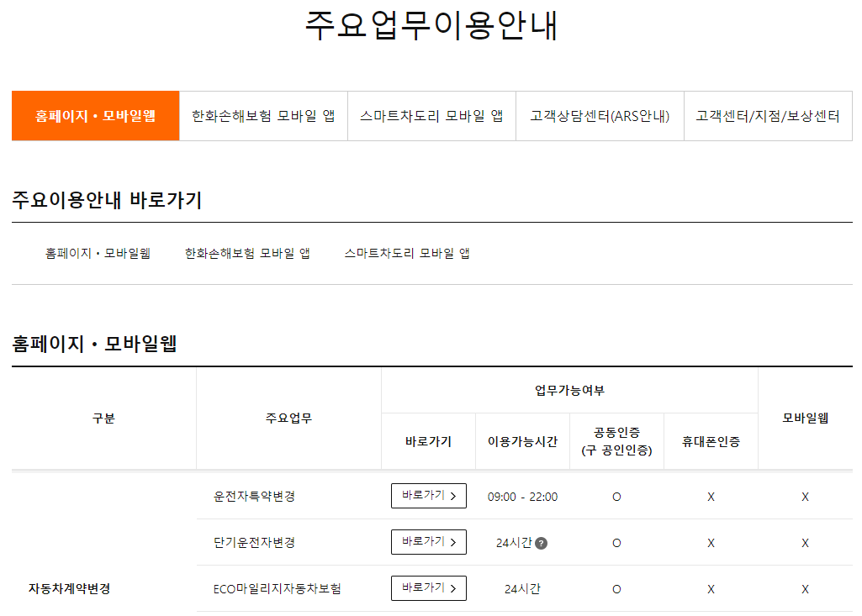This screenshot has height=616, width=862.
Task: Click 바로가기 button for 운전자특약변경
Action: [x=428, y=496]
